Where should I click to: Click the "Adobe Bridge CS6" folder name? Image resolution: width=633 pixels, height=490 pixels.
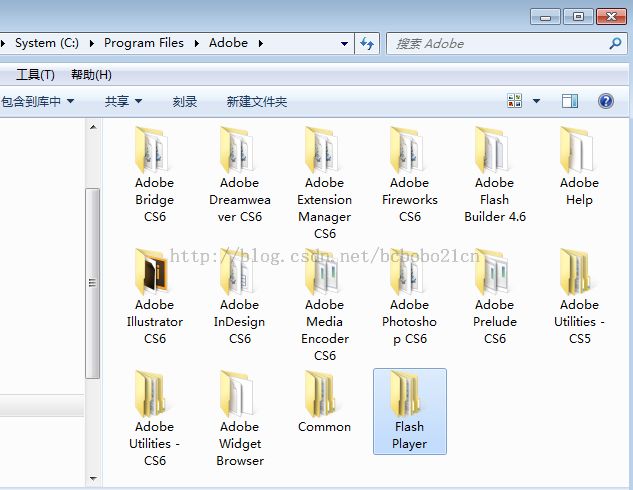coord(155,200)
